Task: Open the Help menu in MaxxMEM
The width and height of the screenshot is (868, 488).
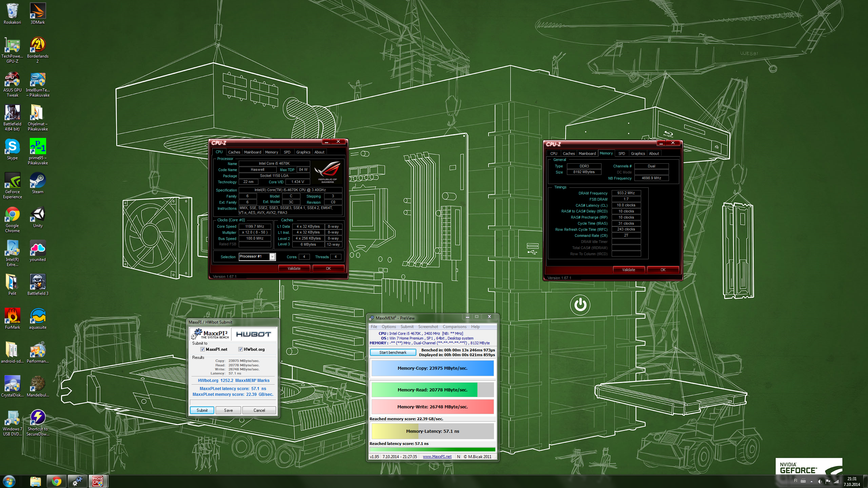Action: coord(475,327)
